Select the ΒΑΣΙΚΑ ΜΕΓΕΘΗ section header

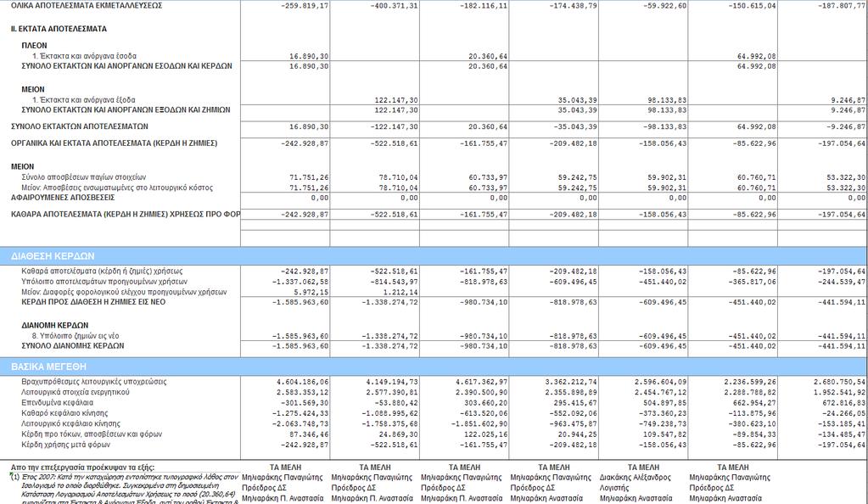click(434, 367)
